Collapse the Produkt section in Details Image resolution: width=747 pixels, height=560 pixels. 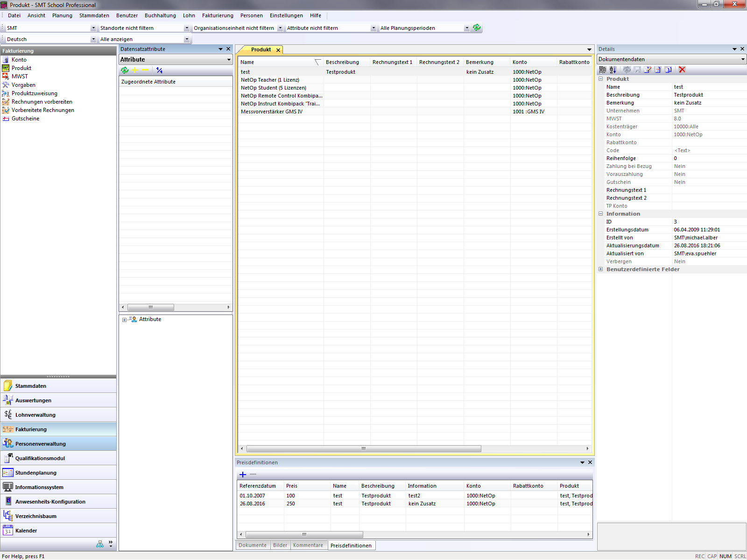point(601,79)
